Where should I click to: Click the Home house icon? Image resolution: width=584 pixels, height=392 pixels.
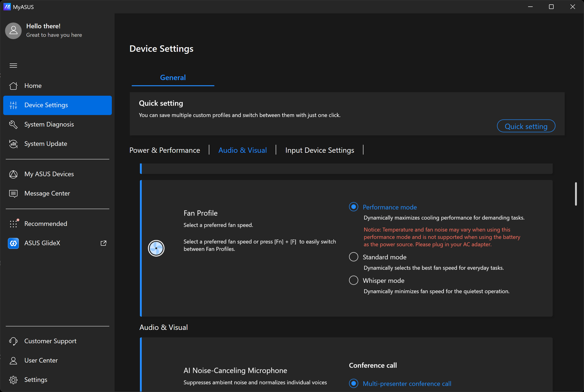13,86
